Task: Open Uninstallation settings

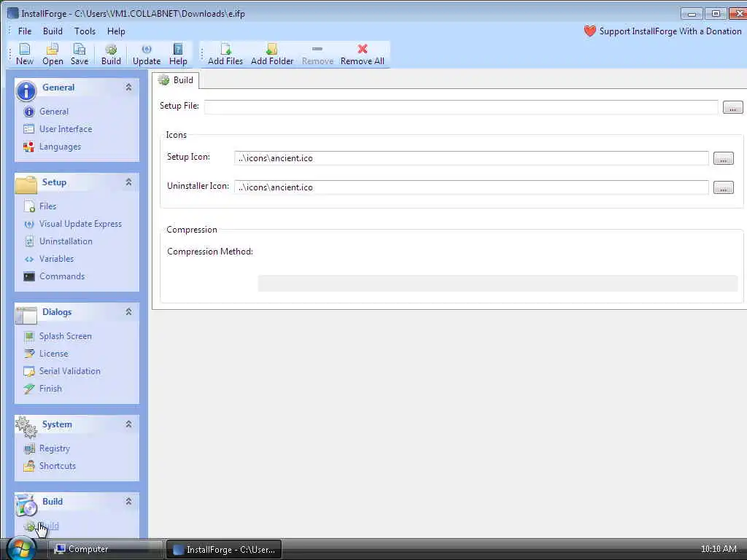Action: pos(58,241)
